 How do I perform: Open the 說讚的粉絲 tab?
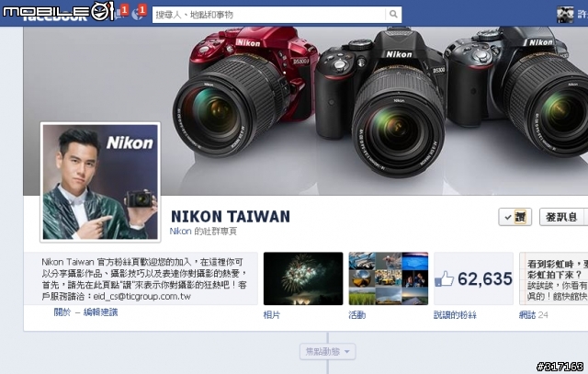coord(455,315)
